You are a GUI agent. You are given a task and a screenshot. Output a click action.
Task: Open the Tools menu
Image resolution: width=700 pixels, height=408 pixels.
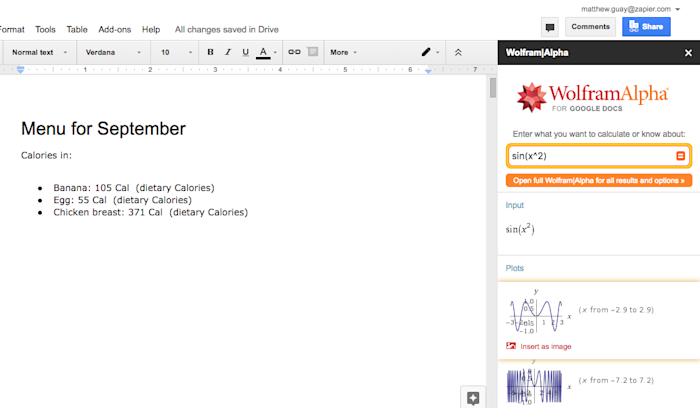pyautogui.click(x=46, y=29)
